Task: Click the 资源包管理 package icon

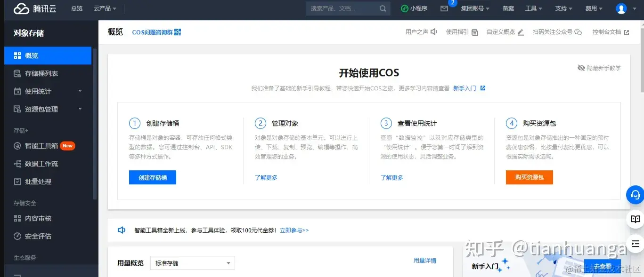Action: [17, 109]
